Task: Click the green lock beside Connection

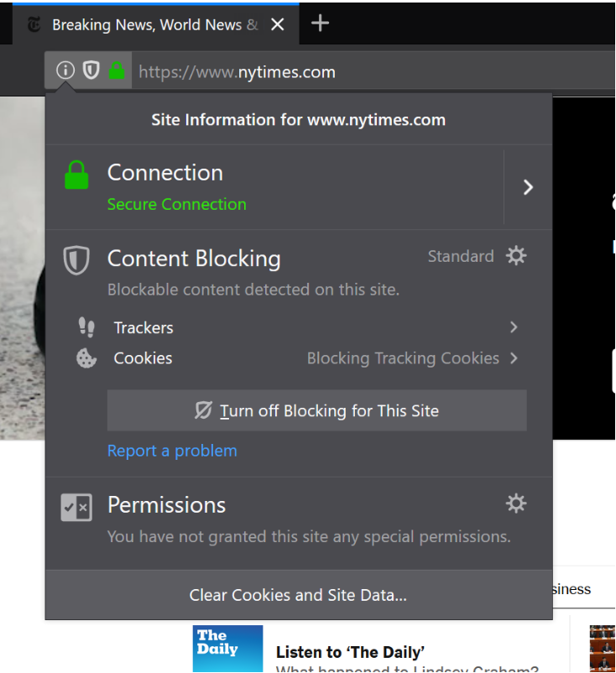Action: point(76,175)
